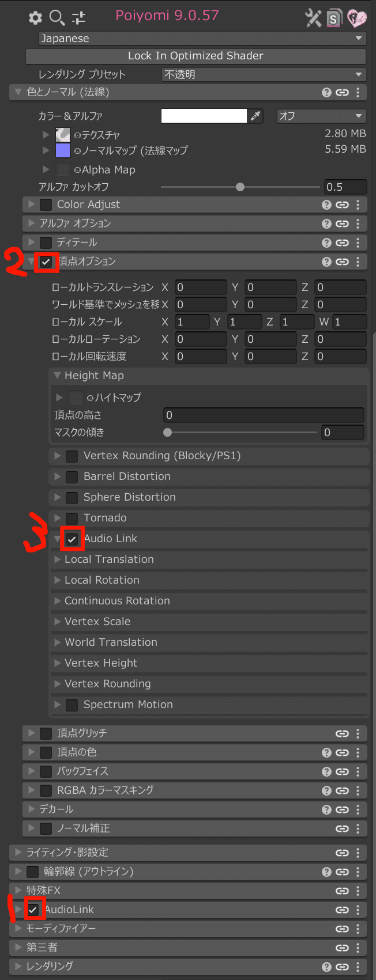
Task: Click link icon on ライティング・影設定 row
Action: coord(343,853)
